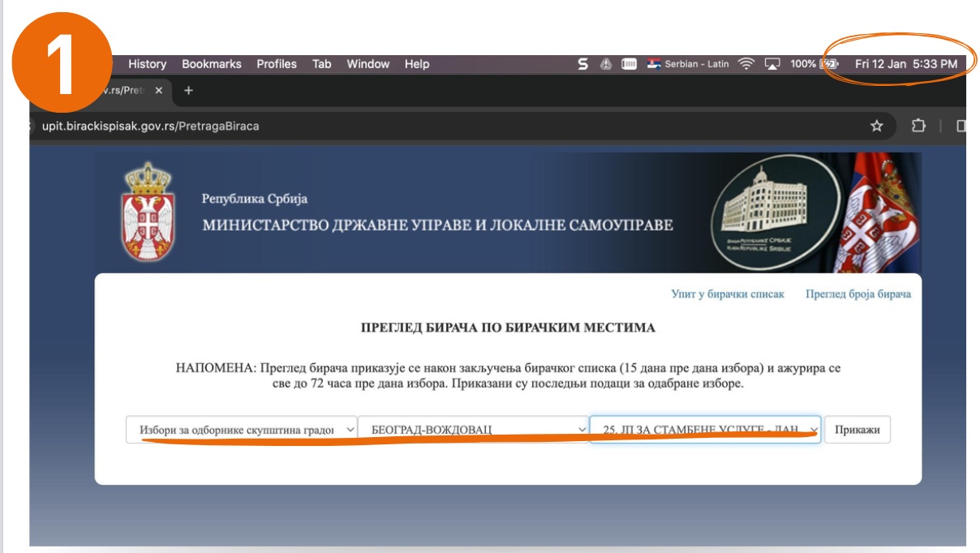Open the election type dropdown
980x553 pixels.
[x=242, y=430]
